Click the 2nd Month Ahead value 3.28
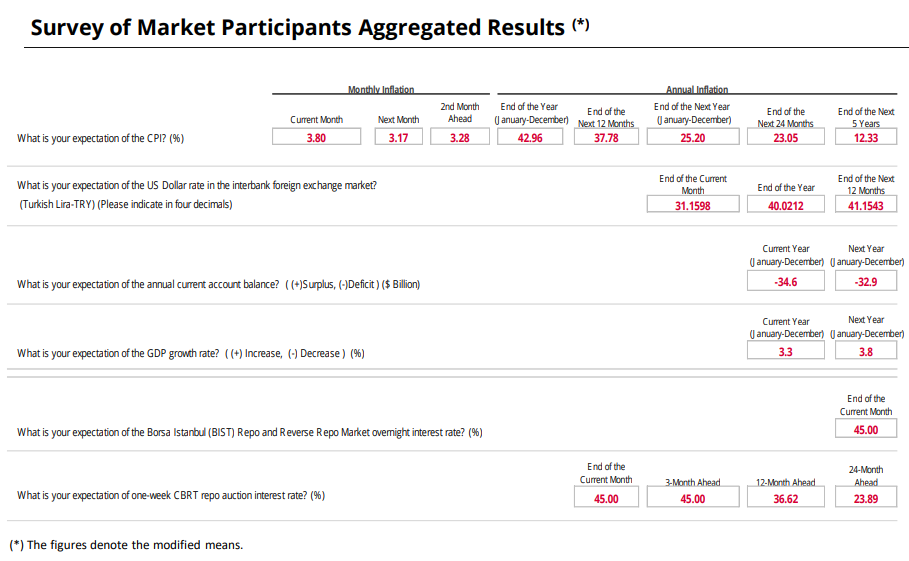This screenshot has width=909, height=561. (x=459, y=138)
